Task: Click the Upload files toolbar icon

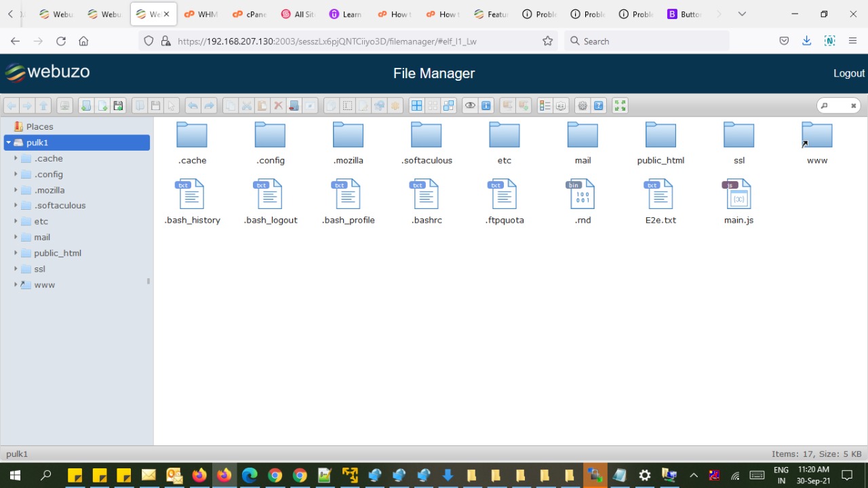Action: [x=117, y=105]
